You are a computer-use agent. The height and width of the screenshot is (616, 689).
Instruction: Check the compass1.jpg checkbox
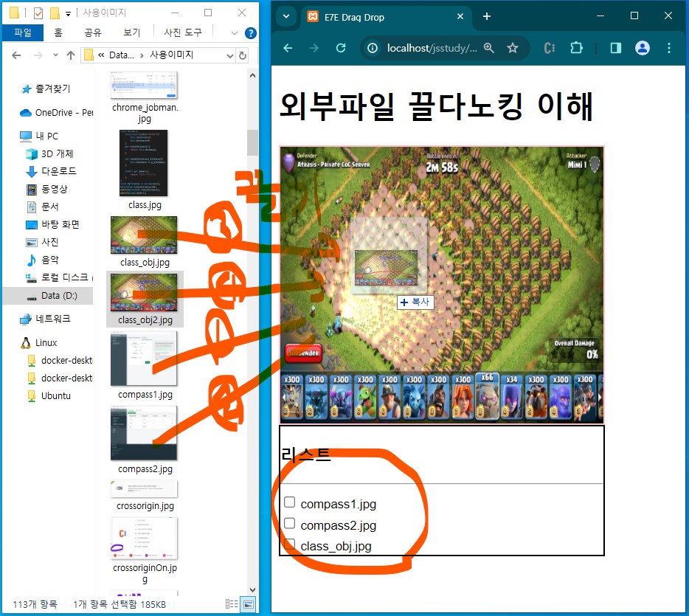[x=289, y=502]
